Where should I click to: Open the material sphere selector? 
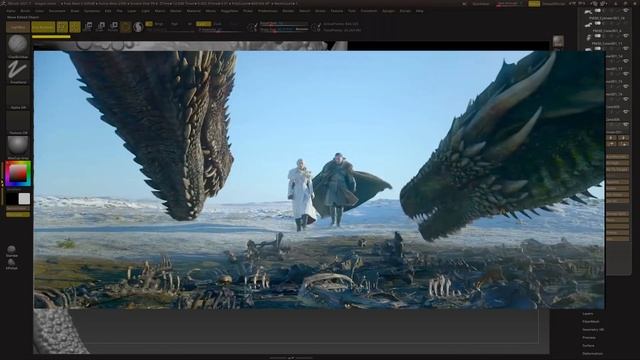coord(18,146)
